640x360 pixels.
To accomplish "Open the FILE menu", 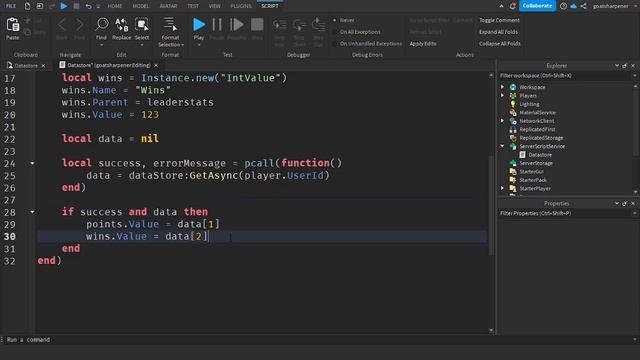I will tap(11, 6).
